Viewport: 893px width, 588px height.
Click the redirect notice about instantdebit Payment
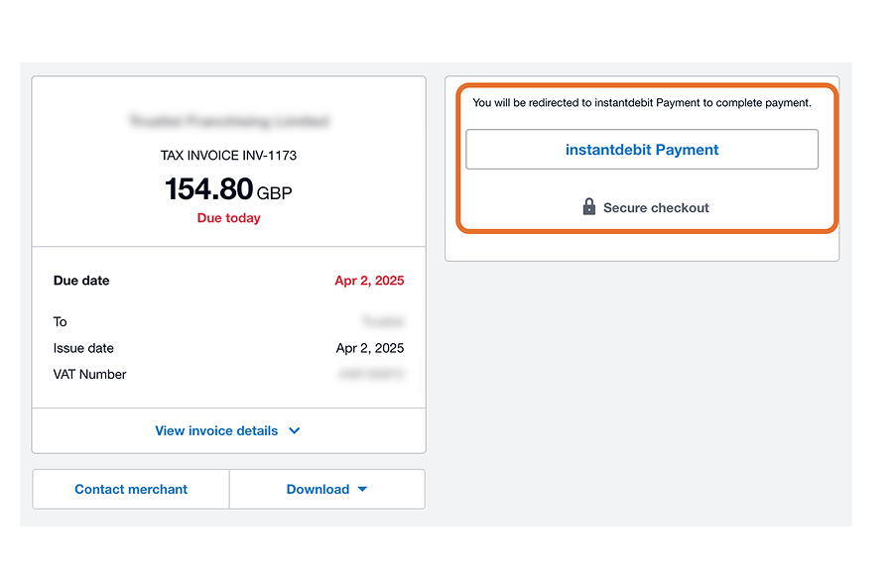(x=642, y=103)
